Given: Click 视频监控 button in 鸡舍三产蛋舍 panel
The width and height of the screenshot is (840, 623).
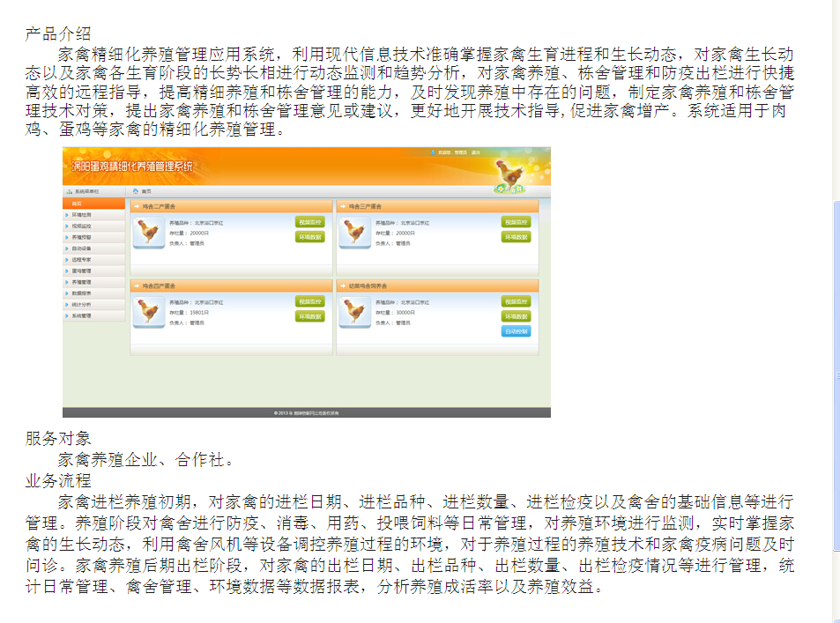Looking at the screenshot, I should [516, 222].
